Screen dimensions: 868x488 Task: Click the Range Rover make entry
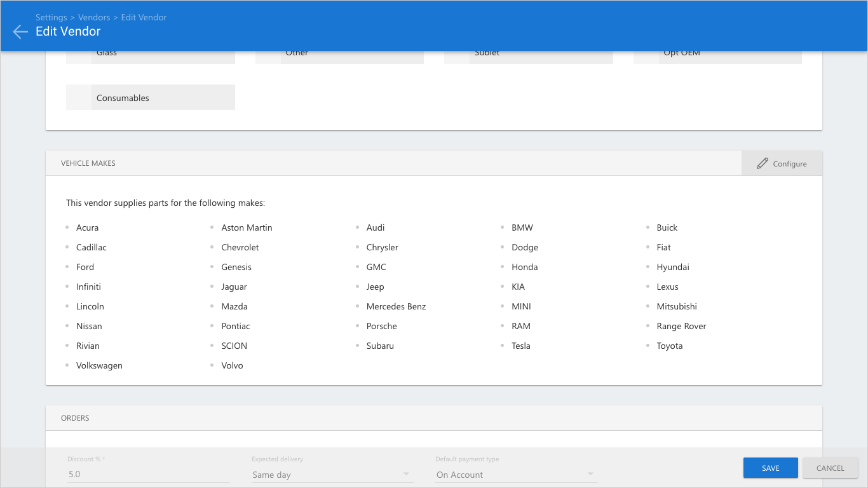[x=681, y=326]
